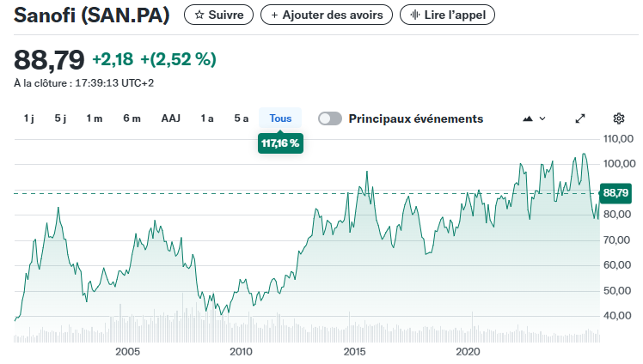Image resolution: width=643 pixels, height=364 pixels.
Task: Click the 2005 x-axis label
Action: coord(127,352)
